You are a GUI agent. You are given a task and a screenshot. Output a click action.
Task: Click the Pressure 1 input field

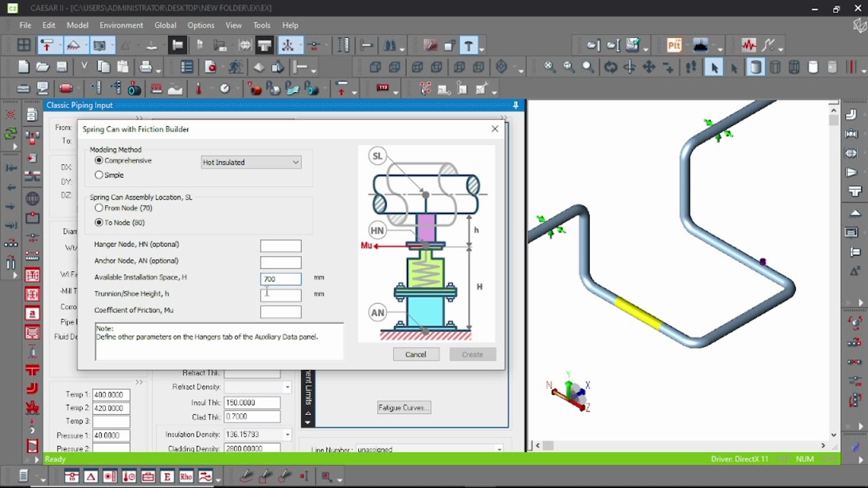(111, 435)
